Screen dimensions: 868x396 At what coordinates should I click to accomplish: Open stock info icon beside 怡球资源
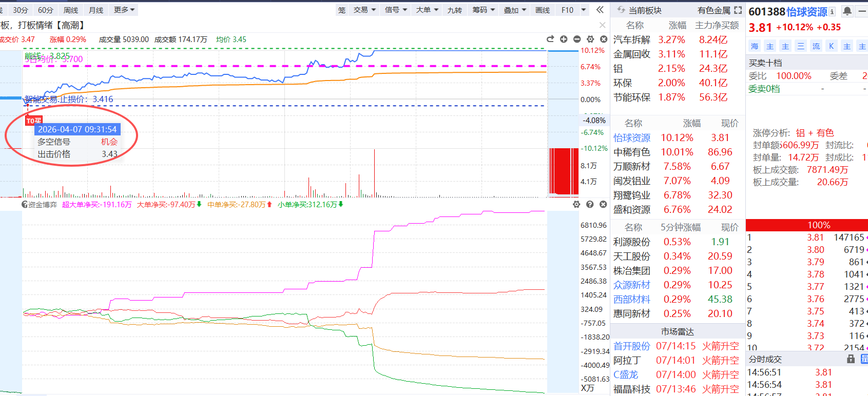click(x=832, y=11)
